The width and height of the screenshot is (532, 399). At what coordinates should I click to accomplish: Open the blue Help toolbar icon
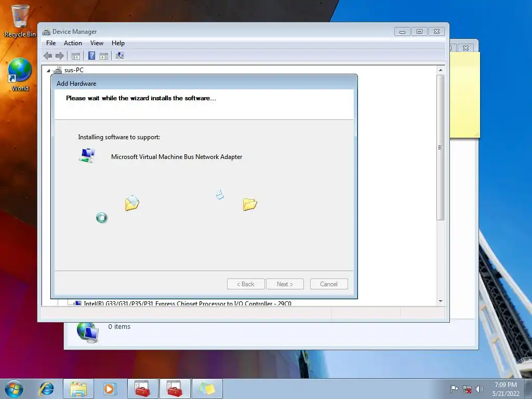[91, 56]
